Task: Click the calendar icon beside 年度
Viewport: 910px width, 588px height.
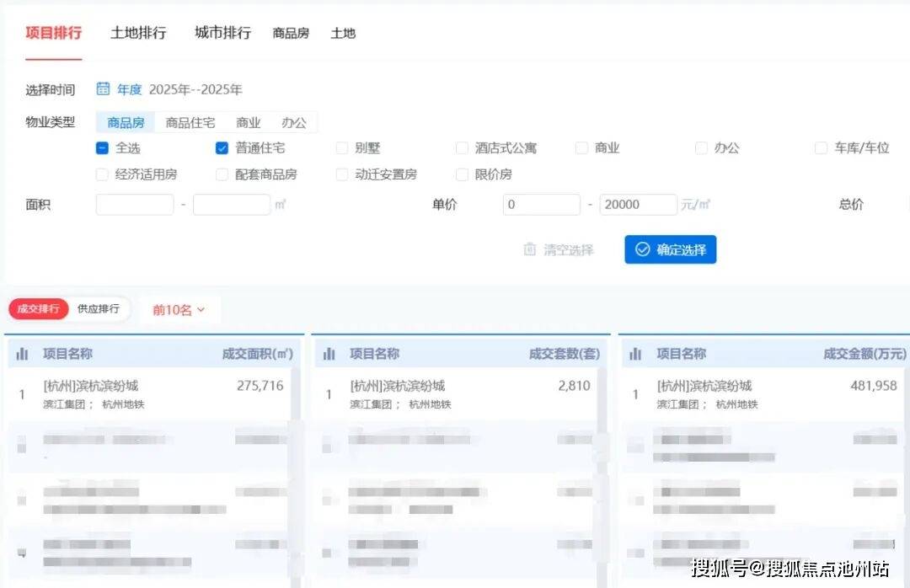Action: (103, 89)
